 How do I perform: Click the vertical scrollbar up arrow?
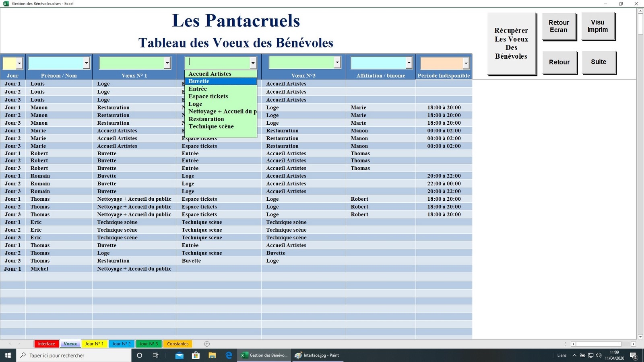(640, 11)
